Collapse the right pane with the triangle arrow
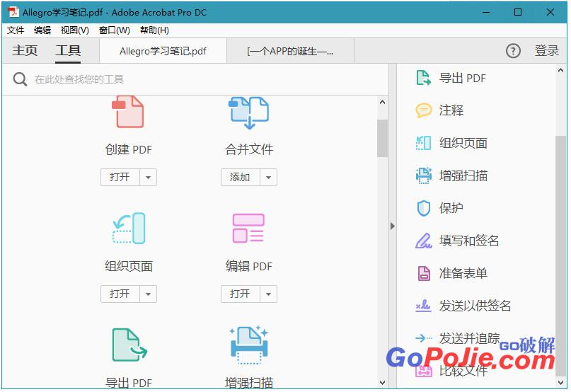 coord(392,226)
